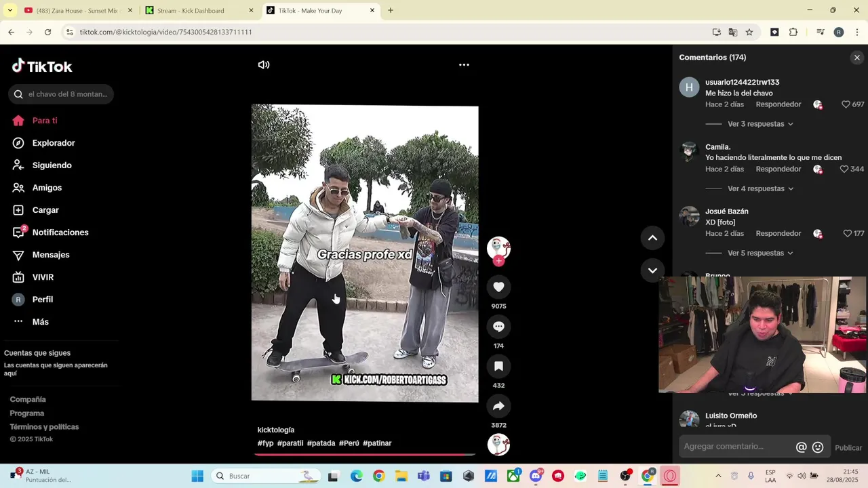This screenshot has width=868, height=488.
Task: Open the Chrome tab search dropdown
Action: point(9,11)
